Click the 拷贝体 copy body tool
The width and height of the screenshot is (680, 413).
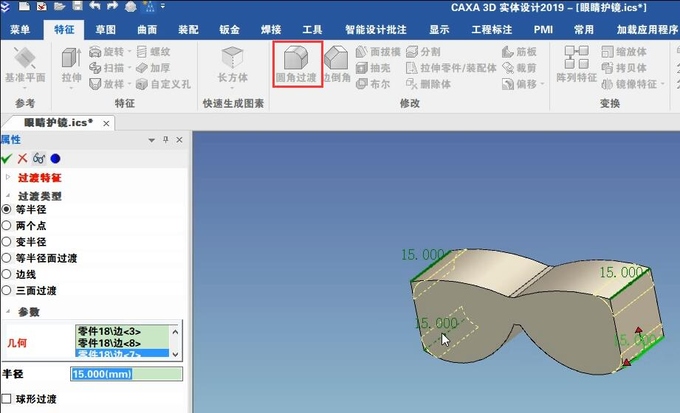point(624,68)
